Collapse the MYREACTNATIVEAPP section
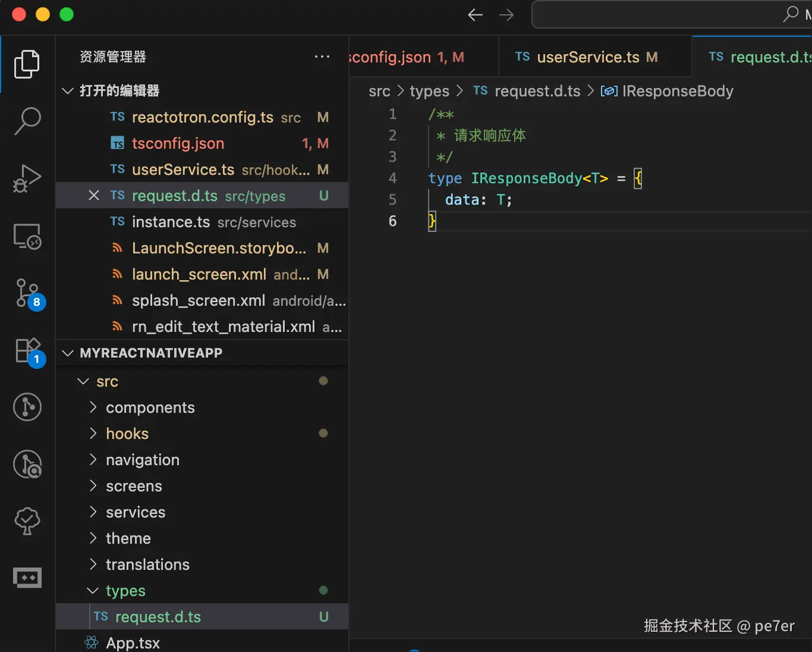Screen dimensions: 812x652 click(68, 353)
